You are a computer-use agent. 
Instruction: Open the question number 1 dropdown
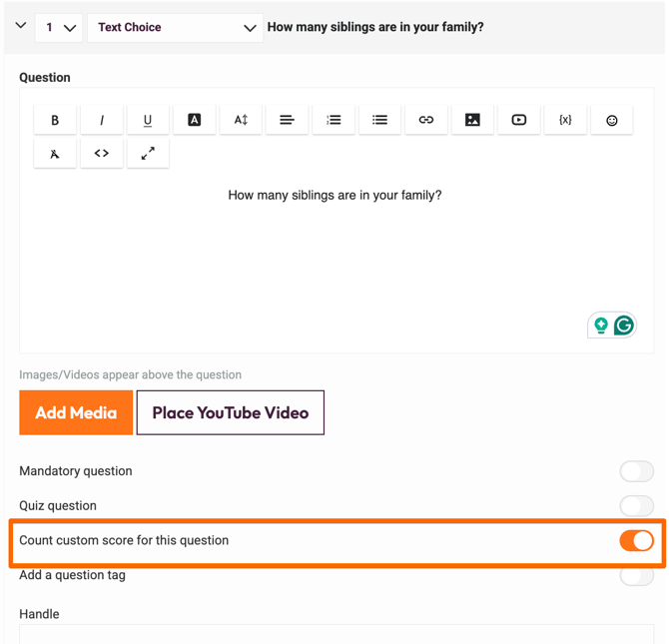pos(59,28)
